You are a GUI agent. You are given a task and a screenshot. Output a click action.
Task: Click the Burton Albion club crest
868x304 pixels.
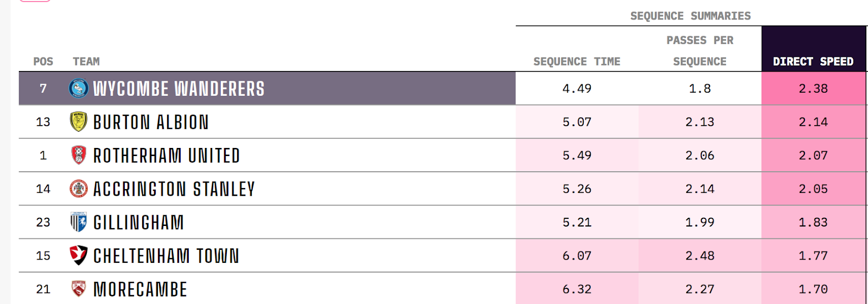79,122
